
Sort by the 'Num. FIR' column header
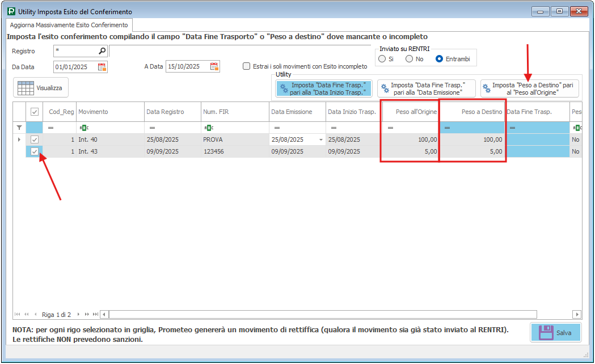(234, 112)
